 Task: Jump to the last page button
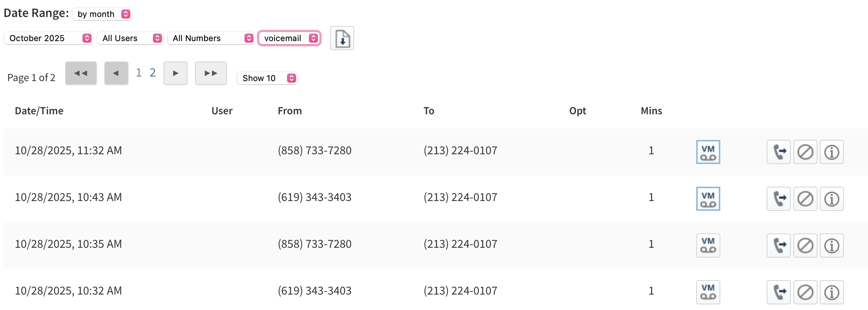211,73
